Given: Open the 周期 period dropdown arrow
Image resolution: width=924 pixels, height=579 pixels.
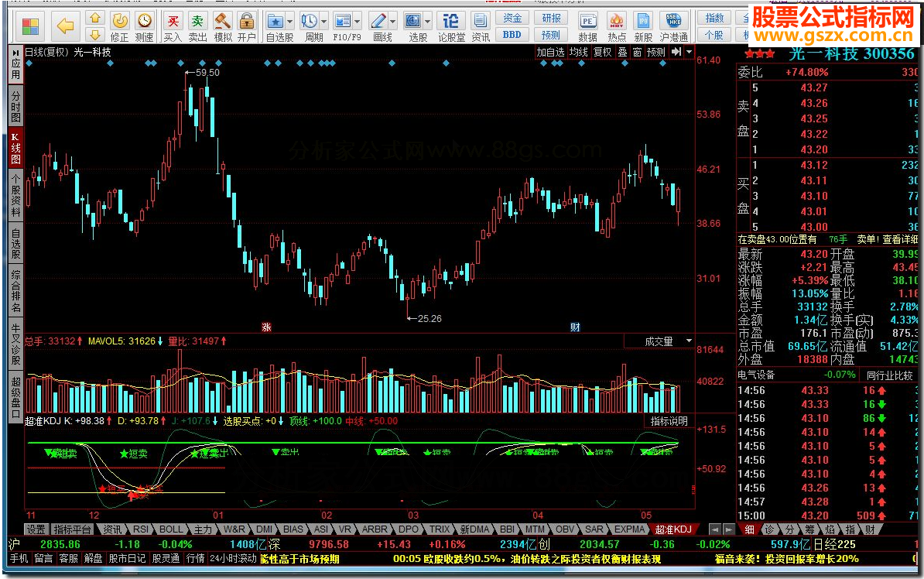Looking at the screenshot, I should click(323, 21).
